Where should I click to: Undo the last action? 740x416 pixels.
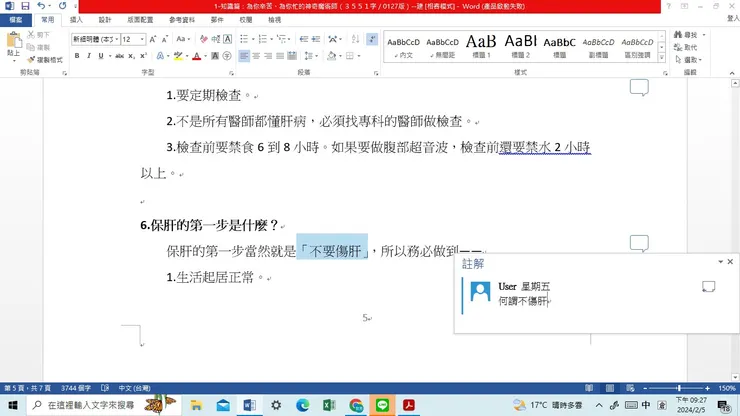41,6
